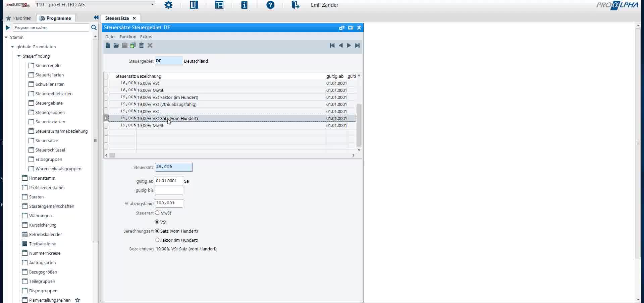
Task: Collapse the sidebar with double-arrow icon
Action: tap(96, 17)
